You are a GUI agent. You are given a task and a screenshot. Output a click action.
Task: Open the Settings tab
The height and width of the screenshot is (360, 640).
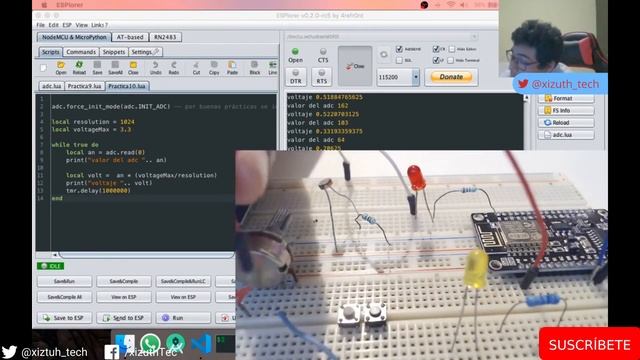145,52
